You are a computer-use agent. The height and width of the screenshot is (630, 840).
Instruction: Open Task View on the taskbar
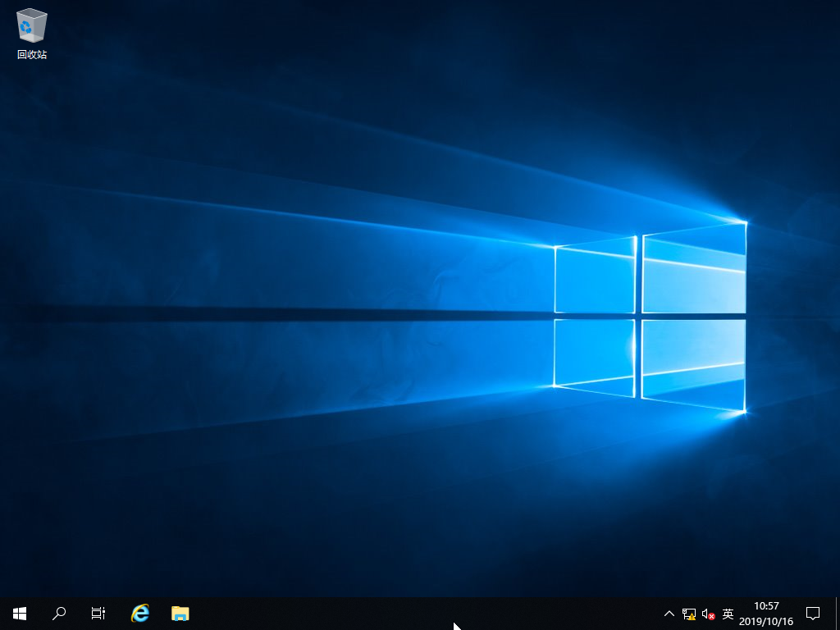point(98,613)
